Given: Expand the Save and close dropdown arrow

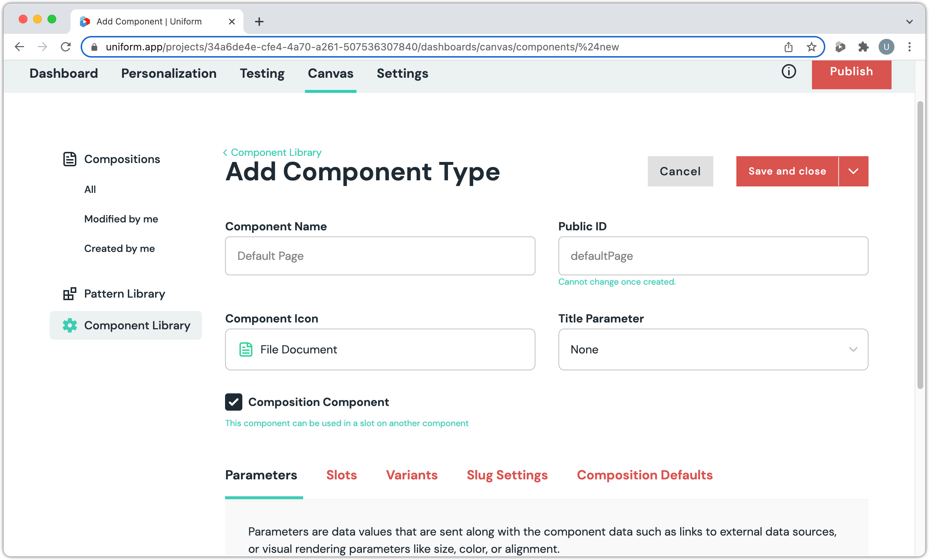Looking at the screenshot, I should 853,171.
